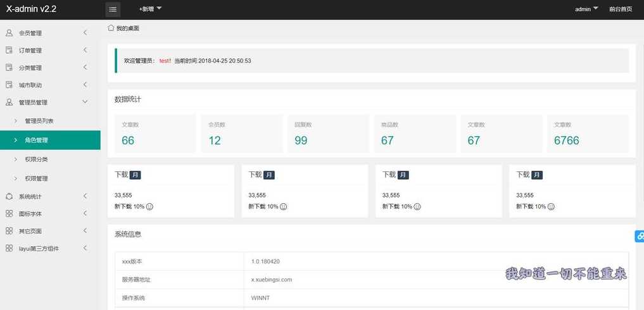The height and width of the screenshot is (310, 644).
Task: Expand 会员管理 with its chevron
Action: point(85,32)
